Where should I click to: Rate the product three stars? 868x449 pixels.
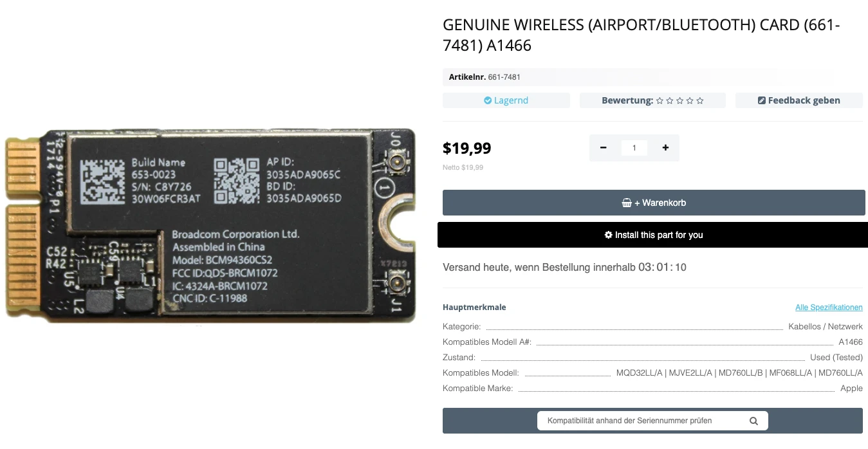point(680,101)
